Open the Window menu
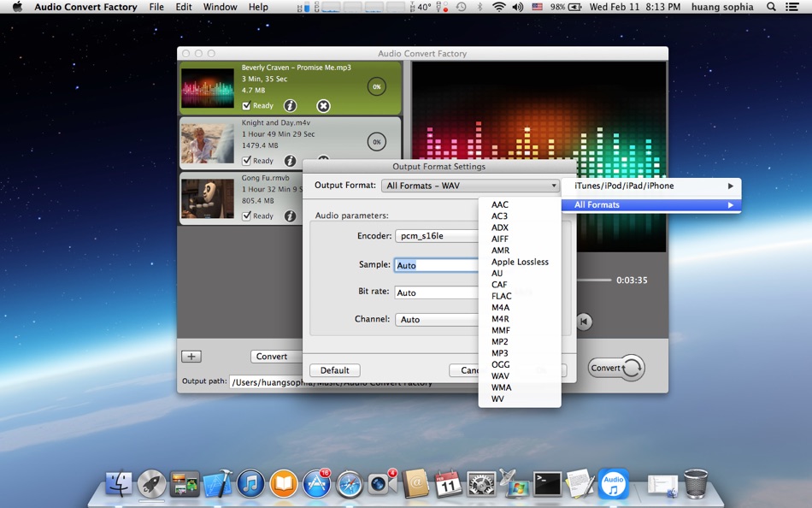812x508 pixels. 220,7
